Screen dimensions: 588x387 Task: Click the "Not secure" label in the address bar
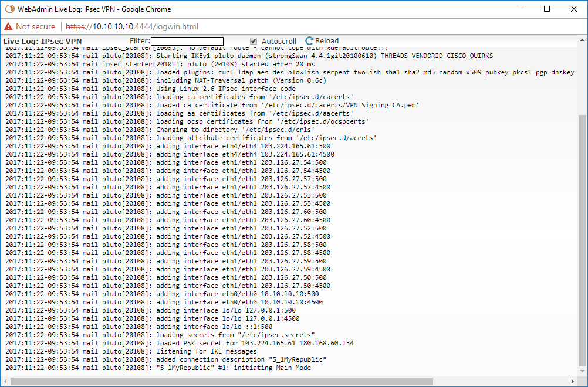click(36, 26)
